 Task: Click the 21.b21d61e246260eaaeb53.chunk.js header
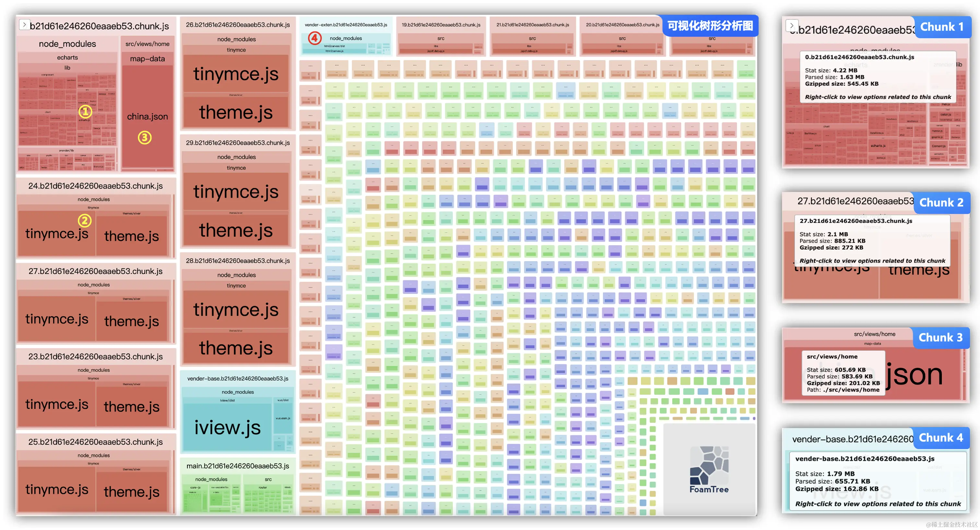point(532,25)
